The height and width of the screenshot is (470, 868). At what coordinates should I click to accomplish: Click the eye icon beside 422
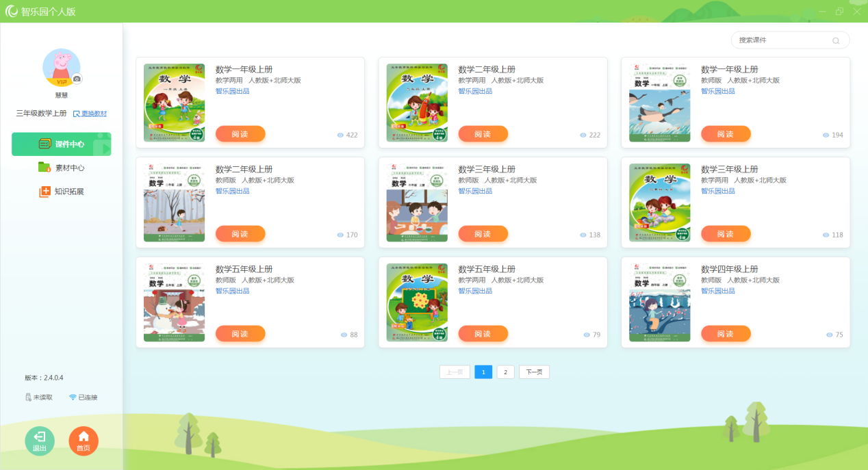(x=340, y=135)
